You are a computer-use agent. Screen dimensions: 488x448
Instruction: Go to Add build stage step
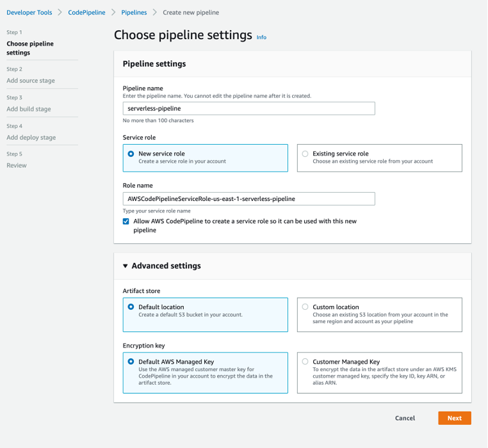coord(29,109)
